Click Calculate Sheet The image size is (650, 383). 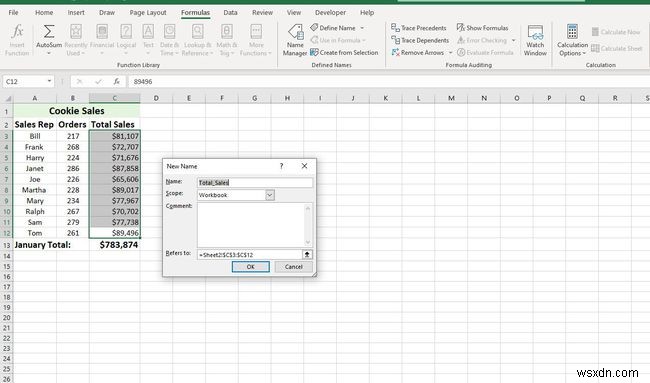[x=617, y=48]
